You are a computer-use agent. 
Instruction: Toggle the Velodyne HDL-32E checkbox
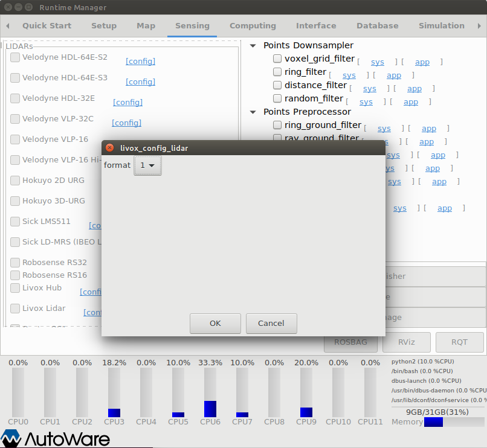coord(15,98)
